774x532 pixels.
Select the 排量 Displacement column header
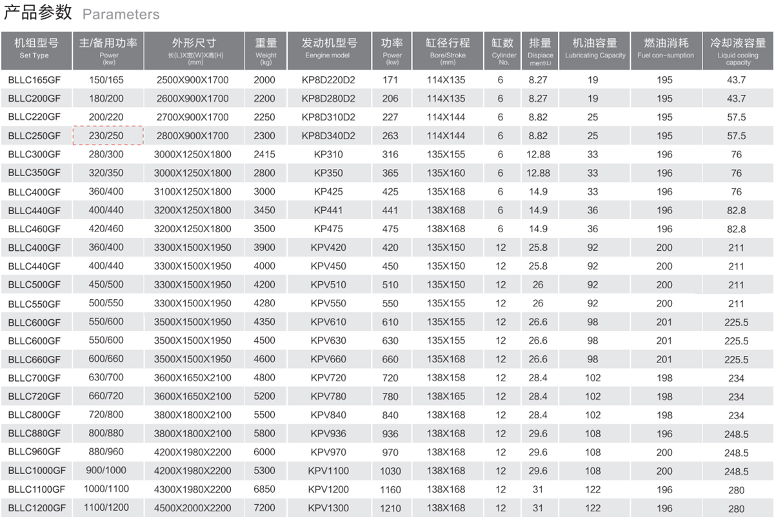point(539,49)
